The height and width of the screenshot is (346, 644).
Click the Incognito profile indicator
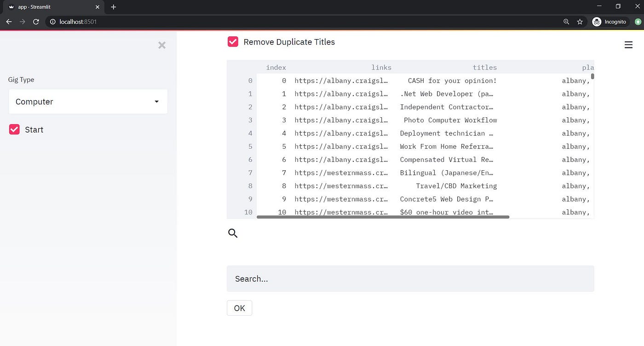609,22
